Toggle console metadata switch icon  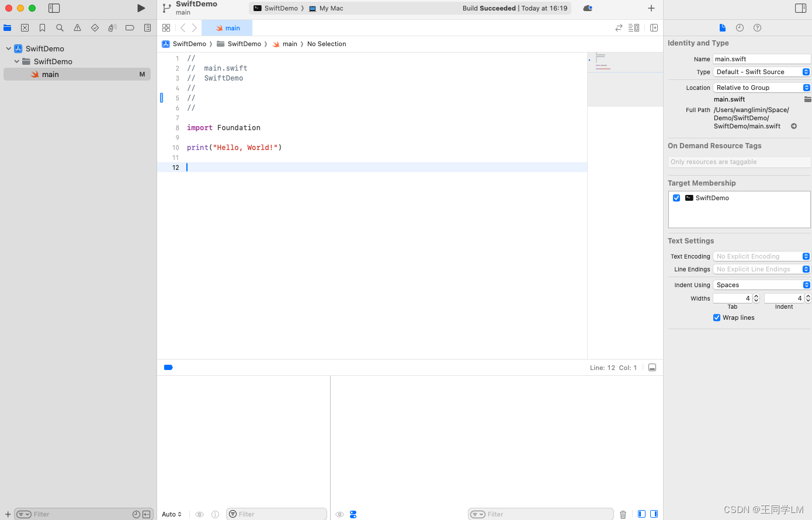click(353, 514)
